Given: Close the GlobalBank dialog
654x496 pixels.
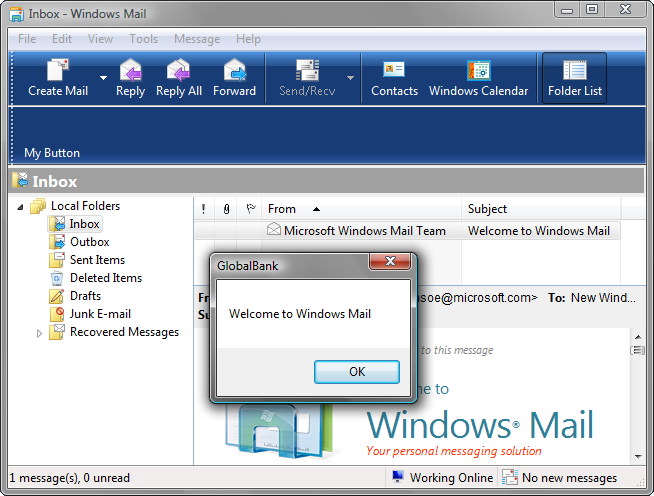Looking at the screenshot, I should 390,261.
